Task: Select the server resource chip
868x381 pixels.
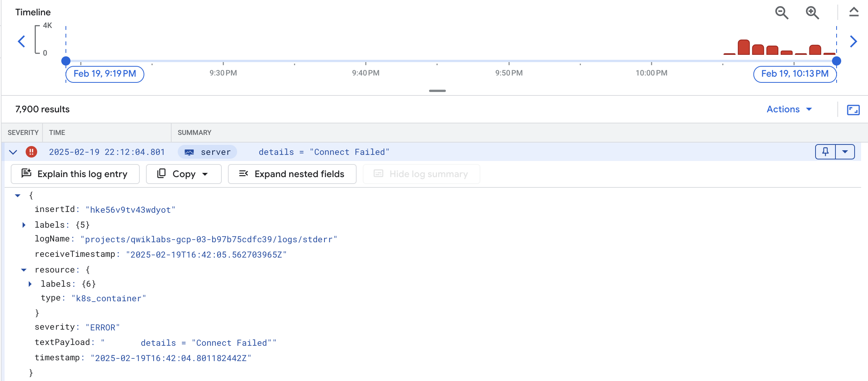Action: [208, 152]
